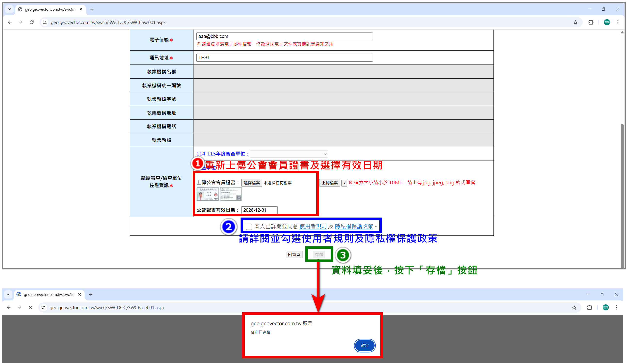Image resolution: width=627 pixels, height=364 pixels.
Task: Click site information icon beside top URL
Action: pos(44,22)
